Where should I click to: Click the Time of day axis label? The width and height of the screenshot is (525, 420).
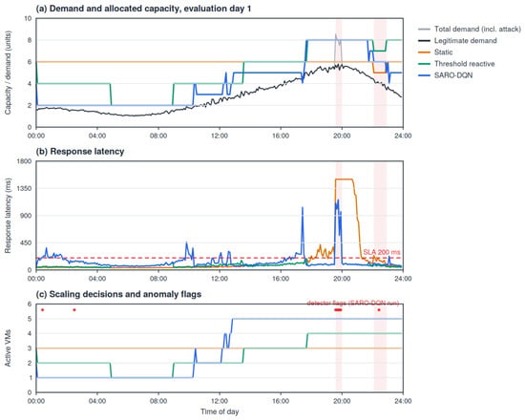[x=220, y=411]
